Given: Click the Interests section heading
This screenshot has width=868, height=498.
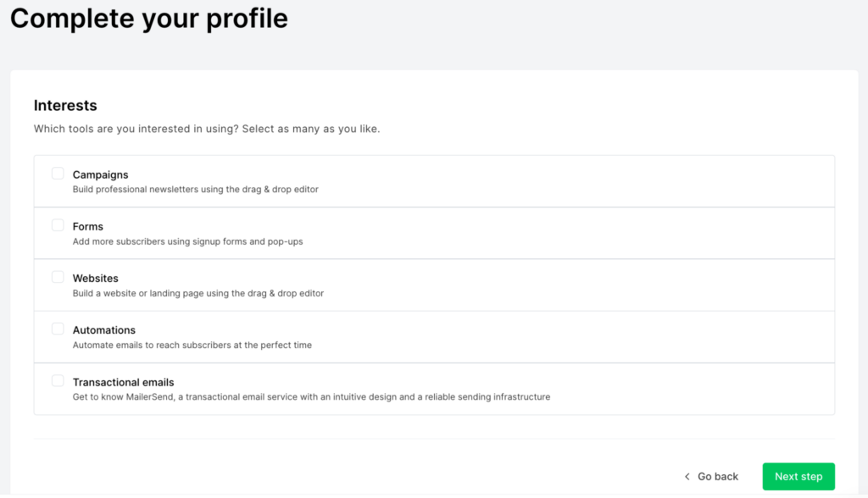Looking at the screenshot, I should [65, 105].
